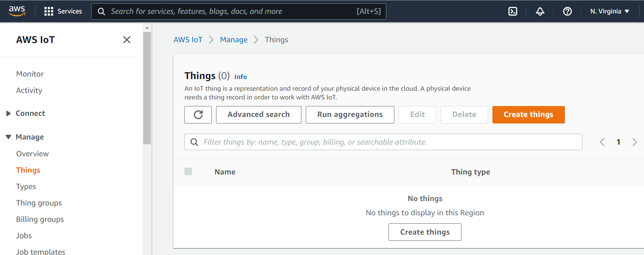Viewport: 644px width, 255px height.
Task: Open Jobs in the sidebar
Action: (x=24, y=236)
